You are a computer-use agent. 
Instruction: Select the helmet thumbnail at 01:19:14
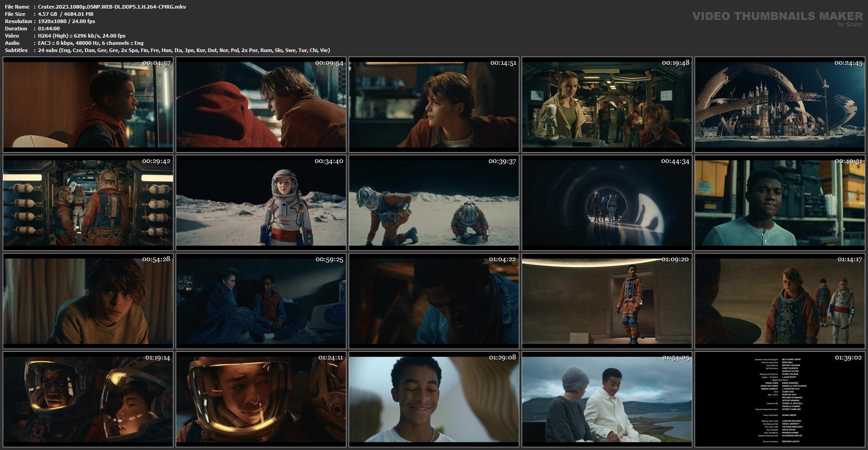coord(88,399)
